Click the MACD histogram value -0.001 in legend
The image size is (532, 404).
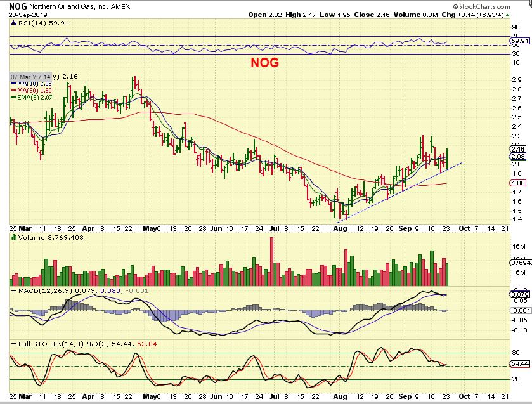tap(137, 291)
